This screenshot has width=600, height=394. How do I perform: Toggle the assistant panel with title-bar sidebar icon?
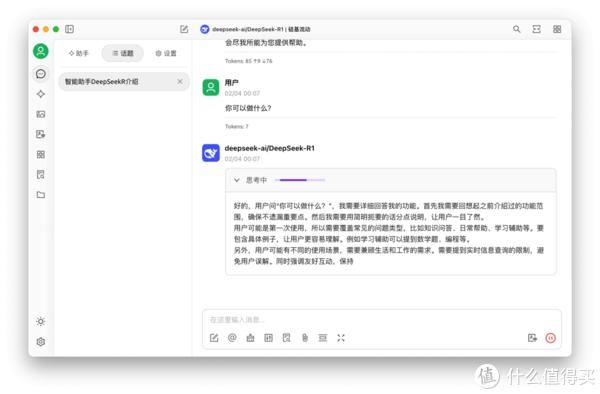tap(69, 29)
